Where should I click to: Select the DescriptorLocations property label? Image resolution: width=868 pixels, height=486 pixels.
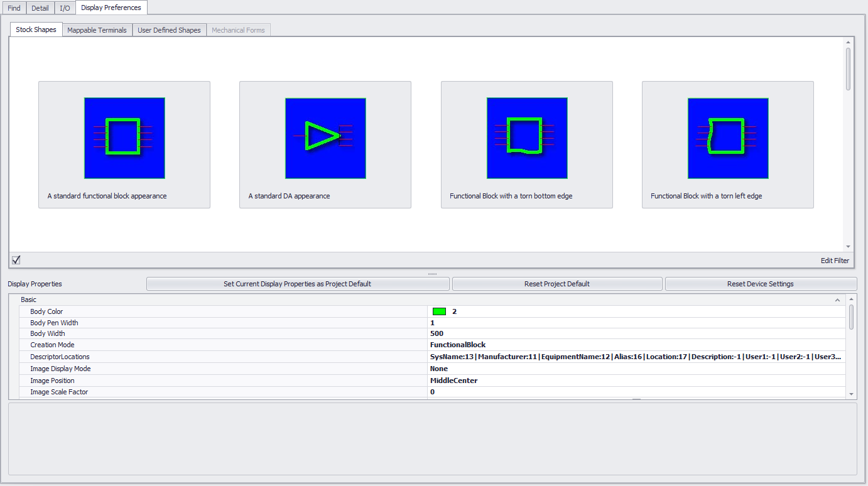pyautogui.click(x=60, y=357)
